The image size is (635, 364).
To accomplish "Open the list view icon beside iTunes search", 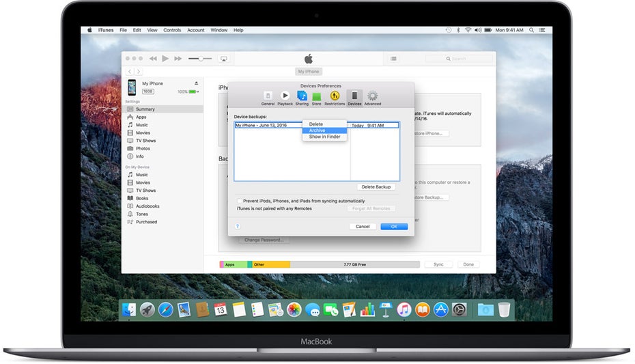I will click(393, 59).
